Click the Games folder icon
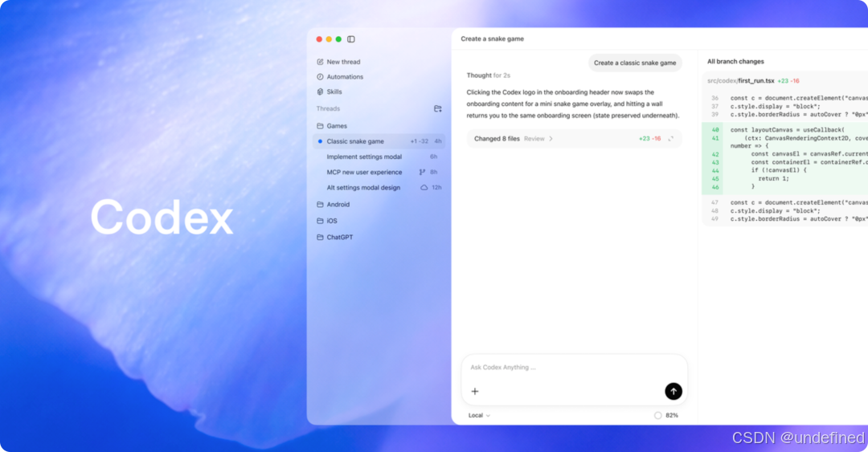The height and width of the screenshot is (452, 868). click(320, 126)
